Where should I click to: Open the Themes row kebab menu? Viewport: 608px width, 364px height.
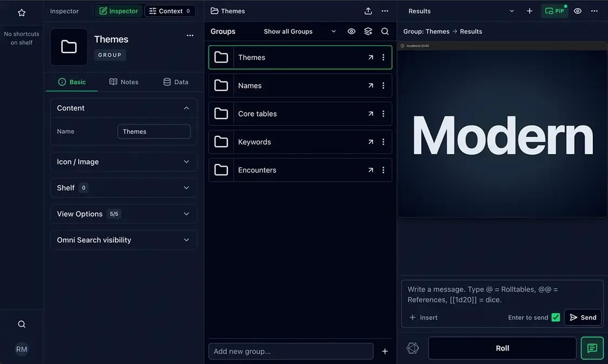[383, 57]
